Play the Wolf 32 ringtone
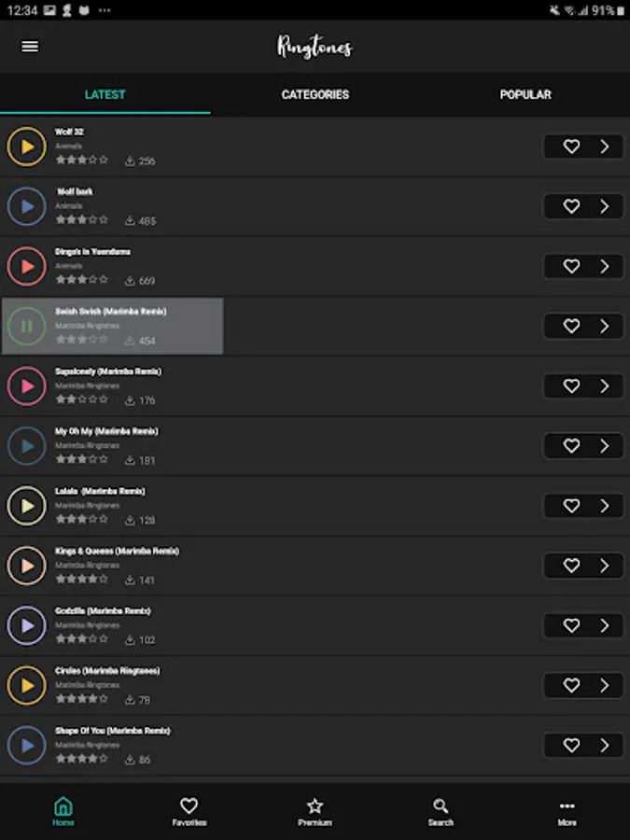The height and width of the screenshot is (840, 630). click(x=27, y=147)
